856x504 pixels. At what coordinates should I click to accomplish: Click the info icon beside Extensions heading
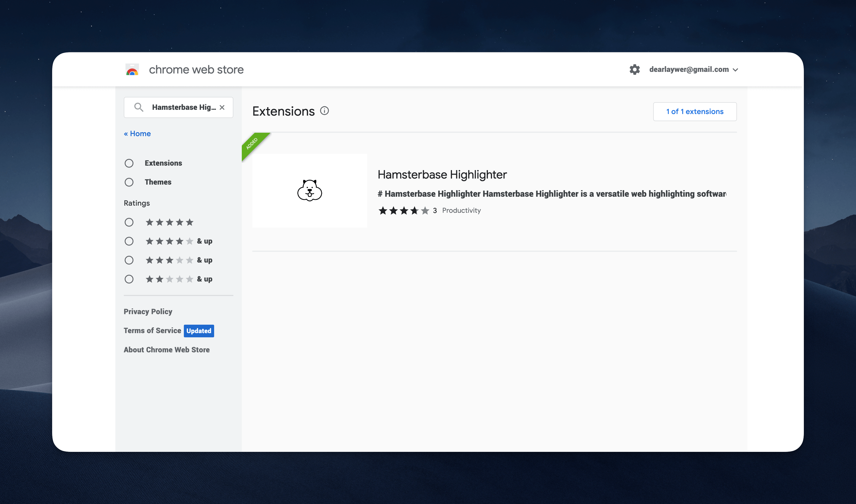tap(324, 111)
